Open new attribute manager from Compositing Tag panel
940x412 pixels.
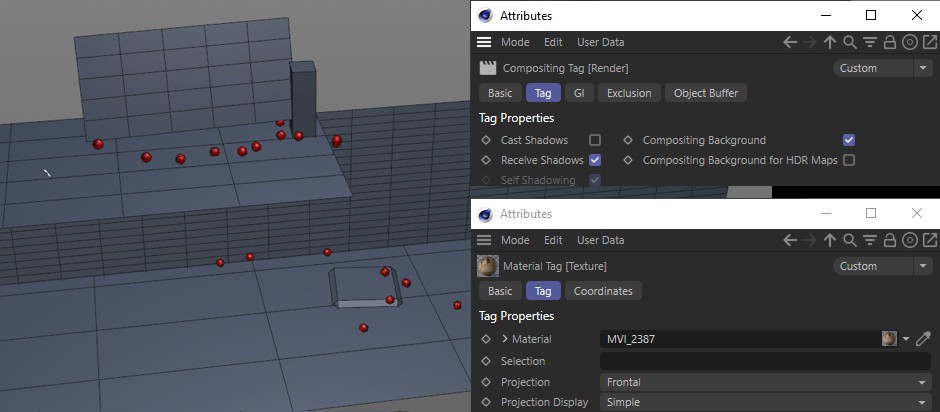(x=929, y=43)
